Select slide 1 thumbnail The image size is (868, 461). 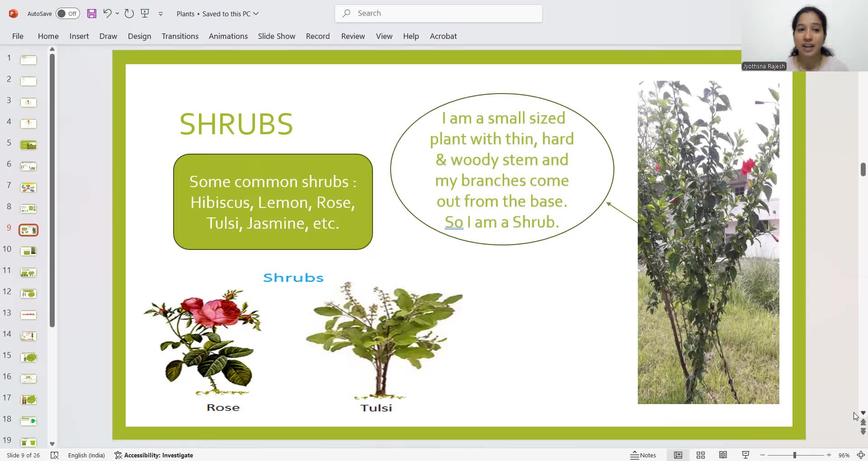(28, 60)
